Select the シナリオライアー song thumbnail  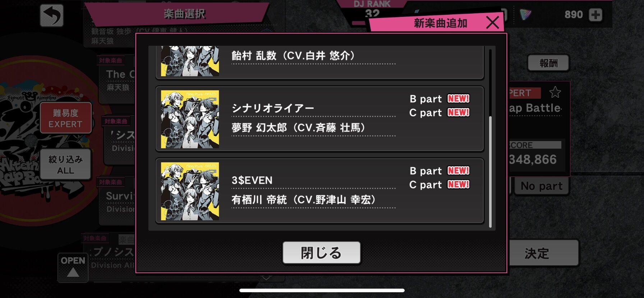(190, 119)
